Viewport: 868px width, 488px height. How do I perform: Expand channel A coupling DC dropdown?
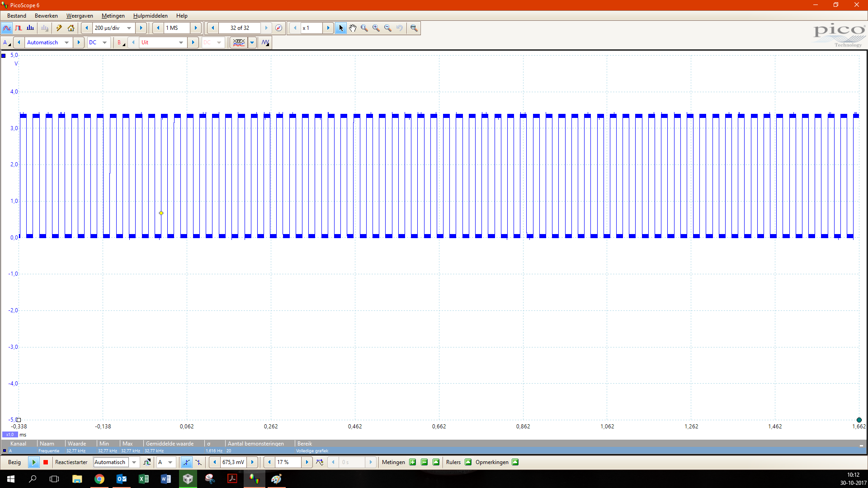(x=104, y=42)
